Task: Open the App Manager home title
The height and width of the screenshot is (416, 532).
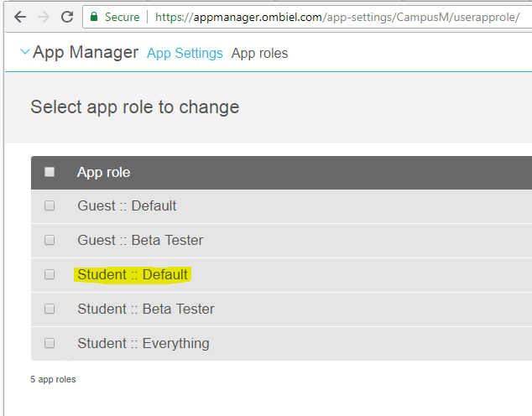Action: pos(86,53)
